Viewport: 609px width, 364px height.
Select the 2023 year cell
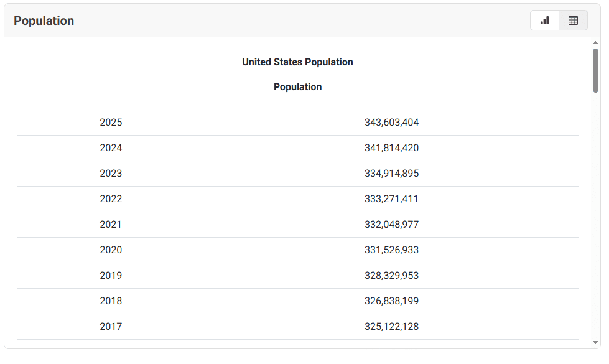tap(111, 173)
